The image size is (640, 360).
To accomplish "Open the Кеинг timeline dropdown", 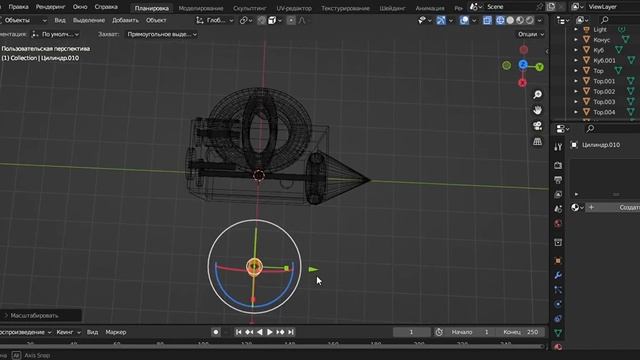I will point(69,332).
